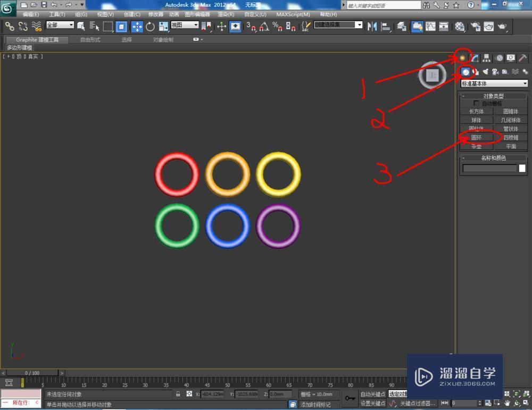Open the Create panel
This screenshot has width=532, height=410.
pos(462,58)
